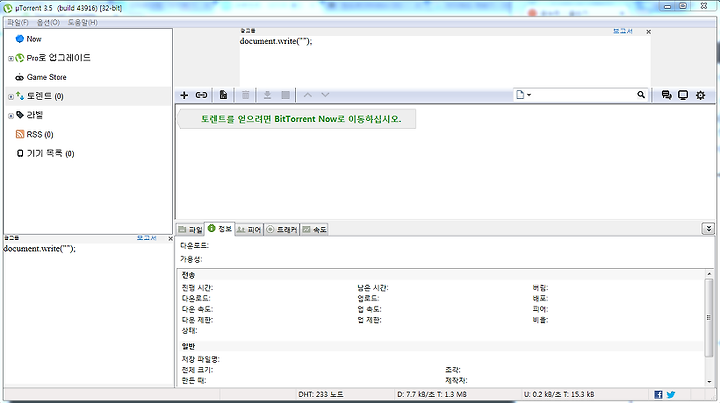Select 기기 목록 (0) in sidebar

(50, 153)
